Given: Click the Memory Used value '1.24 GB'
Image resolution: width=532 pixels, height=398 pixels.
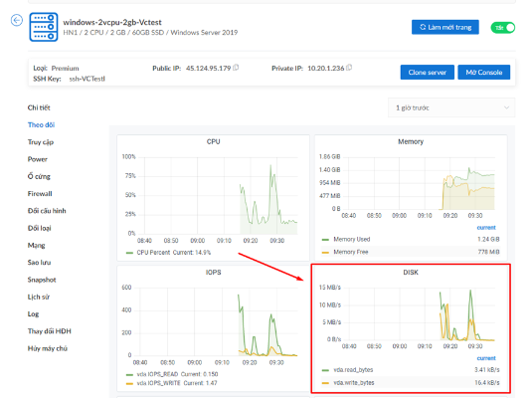Looking at the screenshot, I should point(488,239).
